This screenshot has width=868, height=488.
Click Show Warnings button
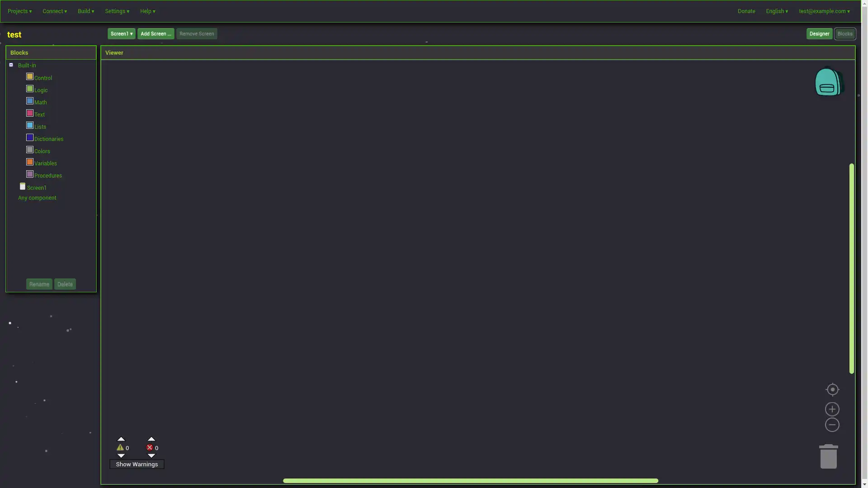[137, 464]
